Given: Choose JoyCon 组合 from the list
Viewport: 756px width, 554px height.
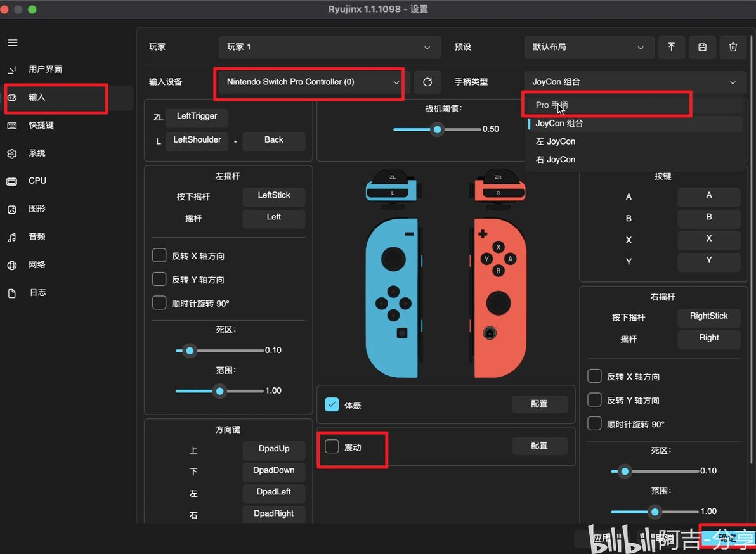Looking at the screenshot, I should coord(635,124).
